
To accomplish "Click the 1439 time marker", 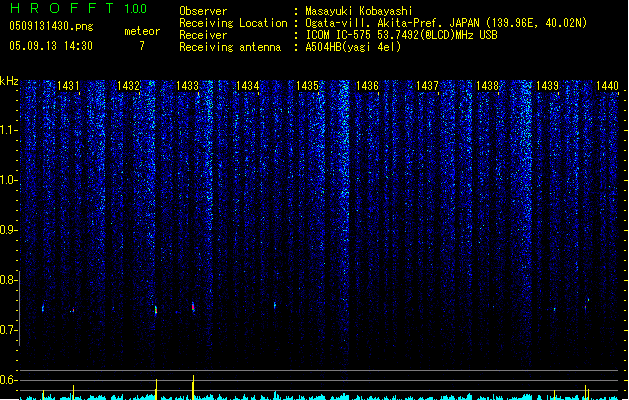I will pyautogui.click(x=547, y=85).
